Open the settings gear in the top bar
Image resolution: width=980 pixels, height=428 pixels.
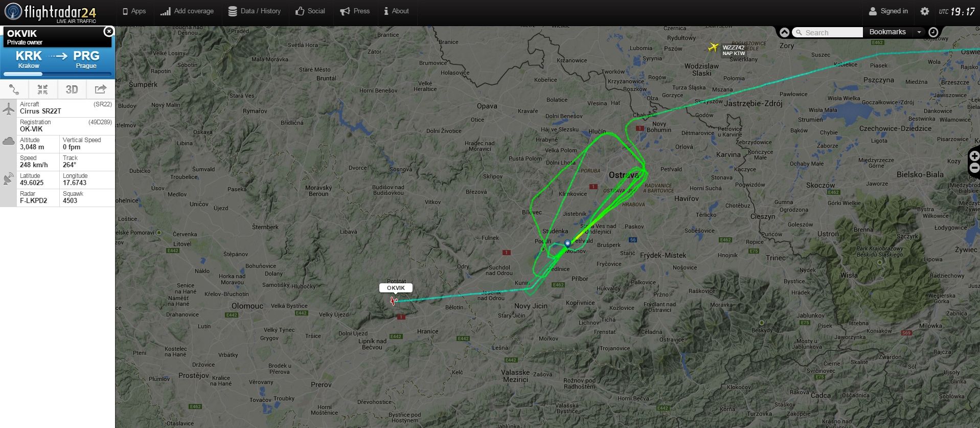coord(925,11)
